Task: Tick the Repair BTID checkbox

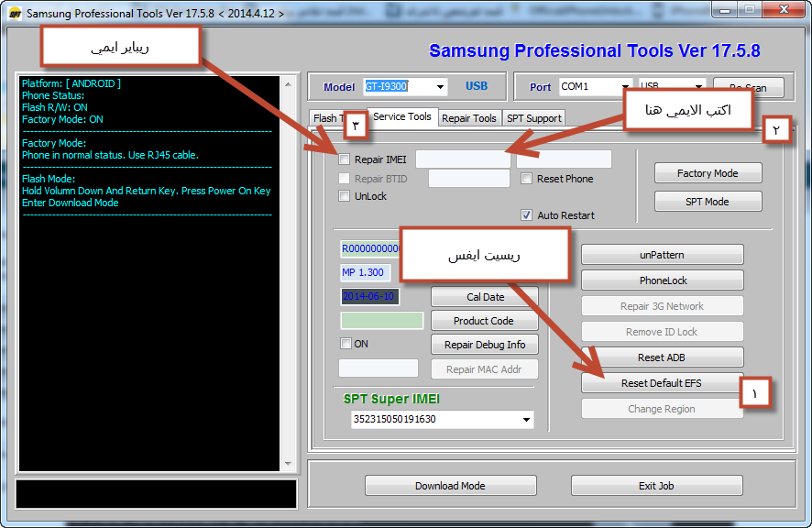Action: click(344, 178)
